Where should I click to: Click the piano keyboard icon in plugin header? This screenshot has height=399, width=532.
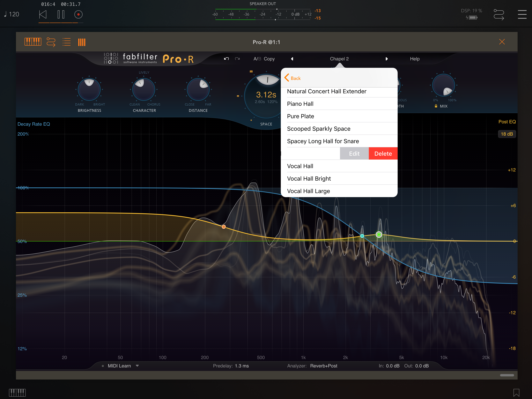[x=33, y=42]
